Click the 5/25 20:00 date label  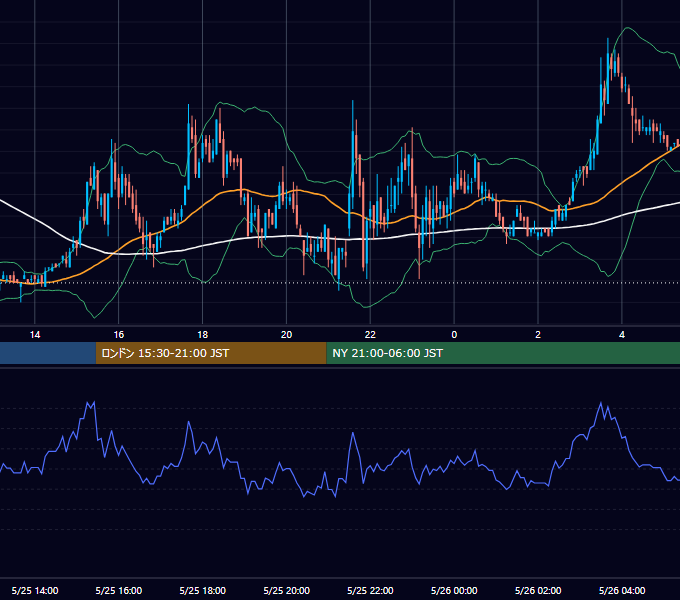[286, 590]
